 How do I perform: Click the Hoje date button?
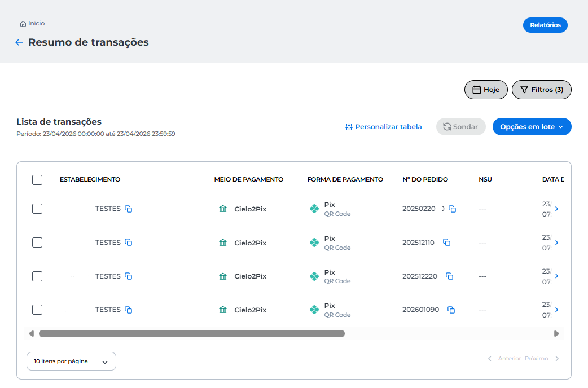pos(486,90)
